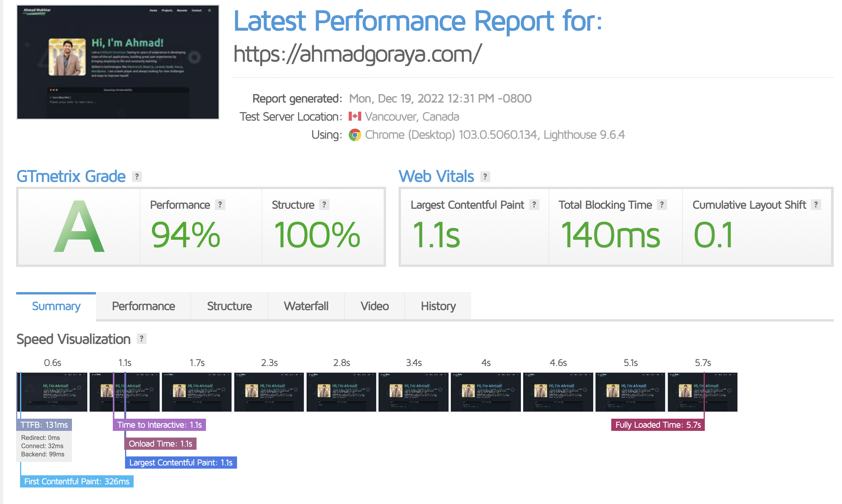This screenshot has height=504, width=842.
Task: Click the 1.1s LCP value in Web Vitals
Action: click(436, 235)
